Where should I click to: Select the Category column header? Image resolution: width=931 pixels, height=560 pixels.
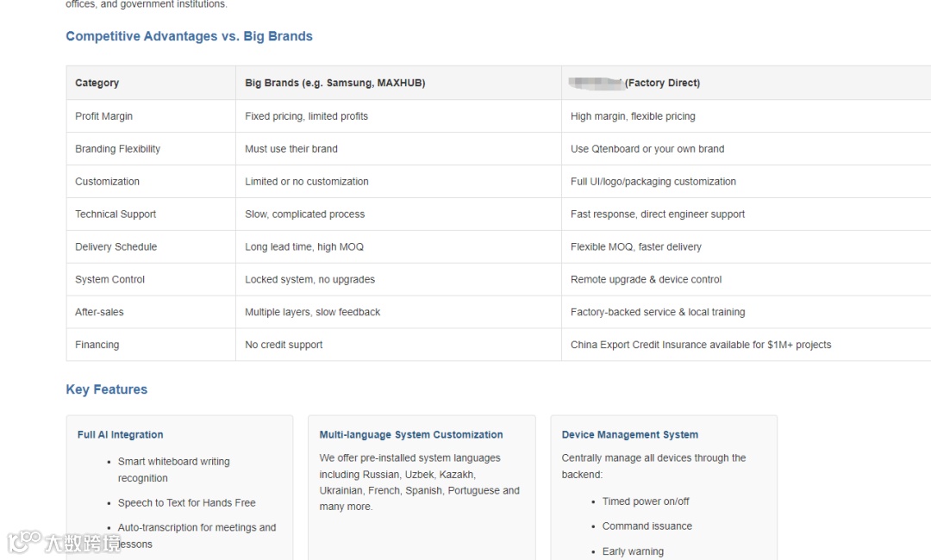[x=97, y=84]
